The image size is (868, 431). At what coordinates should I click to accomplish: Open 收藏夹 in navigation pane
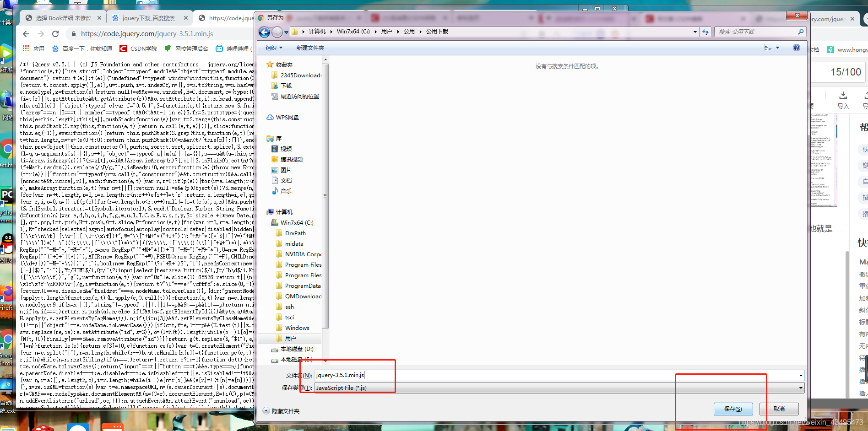click(x=284, y=65)
